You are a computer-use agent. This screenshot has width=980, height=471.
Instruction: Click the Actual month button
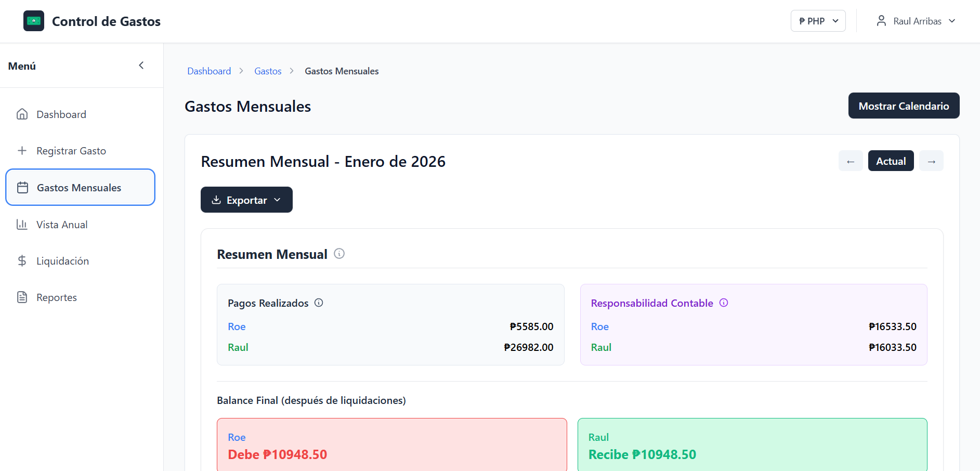point(891,161)
